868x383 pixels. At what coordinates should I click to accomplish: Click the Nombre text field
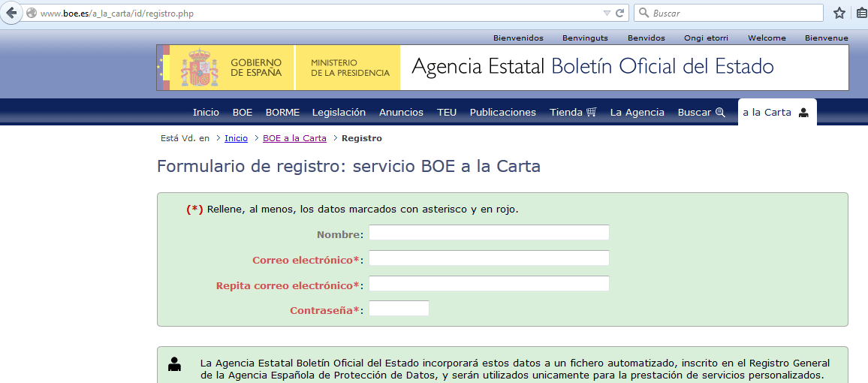(x=489, y=233)
